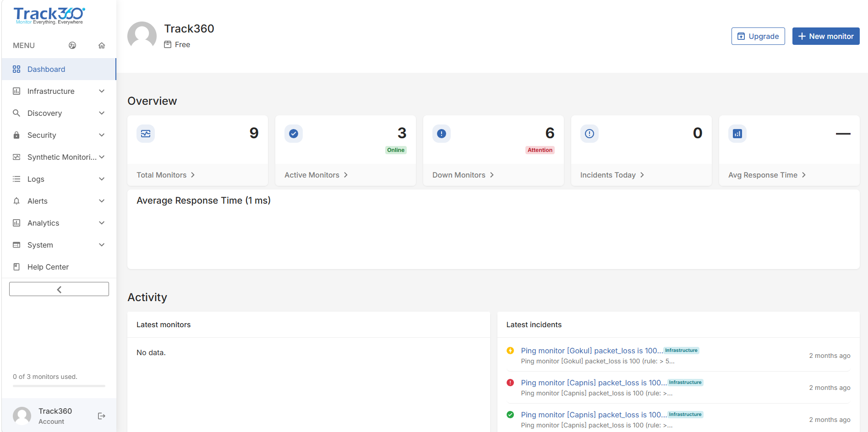Click '2 months ago' on Gokul incident
The width and height of the screenshot is (868, 432).
tap(830, 356)
